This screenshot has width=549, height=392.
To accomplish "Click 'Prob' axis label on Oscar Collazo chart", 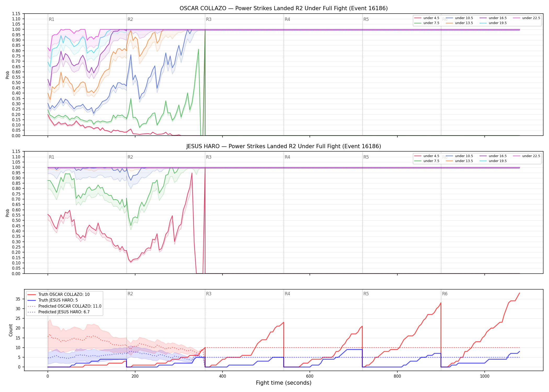I will coord(8,75).
